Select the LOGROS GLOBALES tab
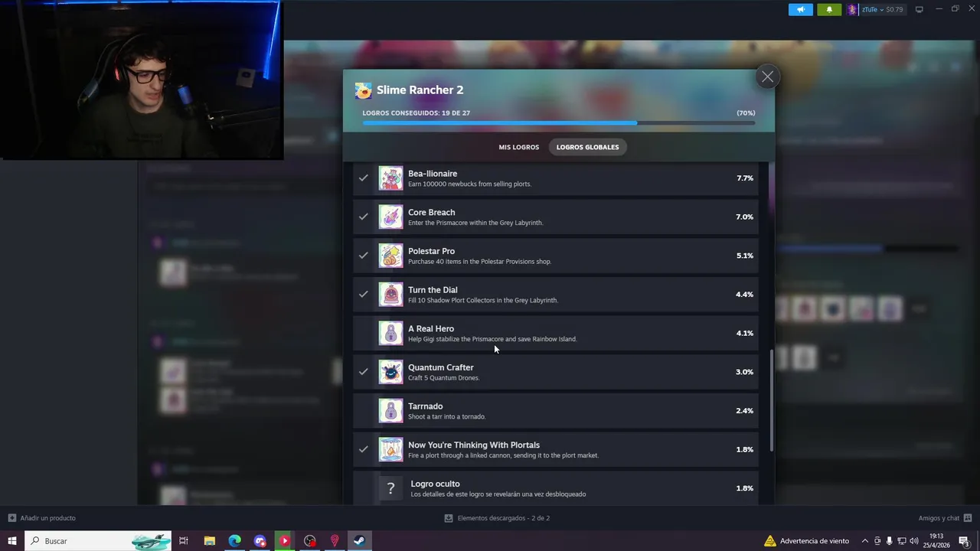The height and width of the screenshot is (551, 980). point(588,147)
